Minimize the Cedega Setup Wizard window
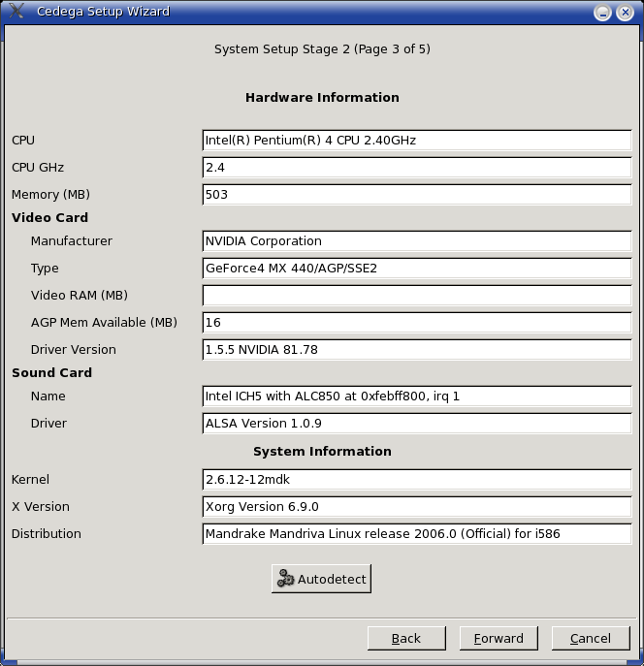The height and width of the screenshot is (666, 644). (x=601, y=13)
